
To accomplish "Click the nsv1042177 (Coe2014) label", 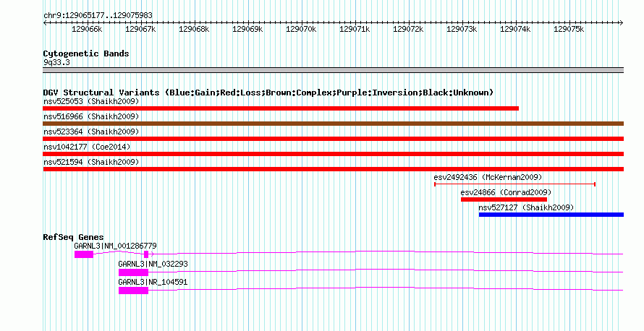I will pyautogui.click(x=87, y=147).
